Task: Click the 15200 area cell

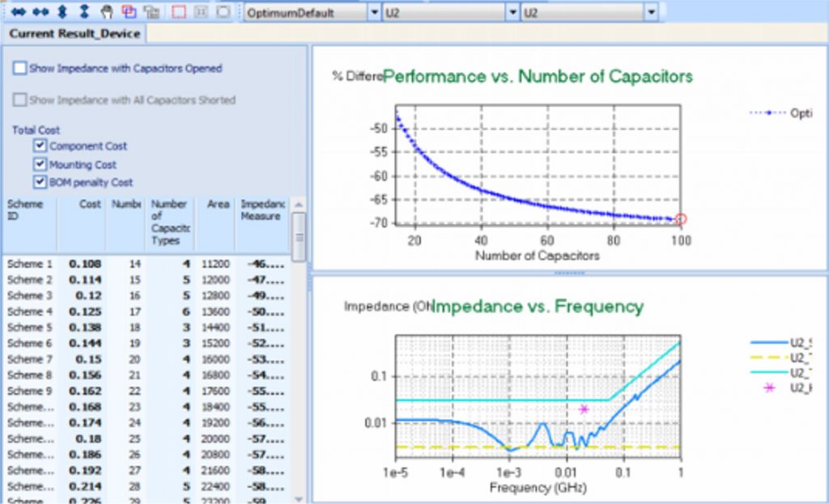Action: 215,343
